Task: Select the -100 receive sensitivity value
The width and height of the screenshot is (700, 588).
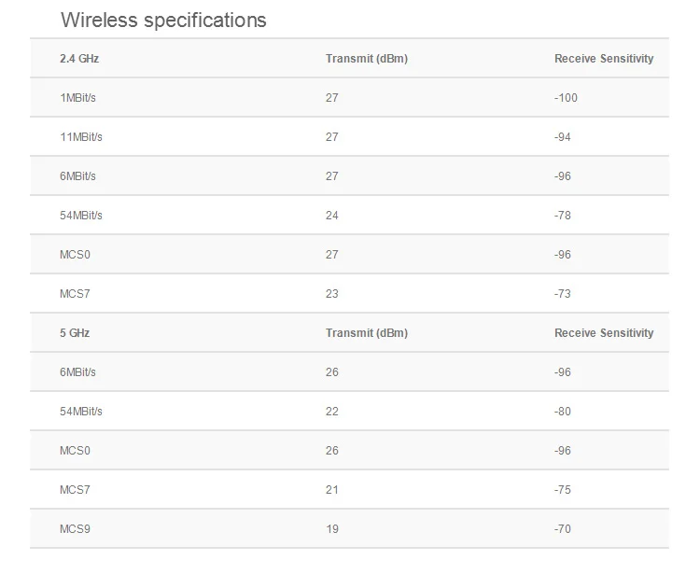Action: 566,98
